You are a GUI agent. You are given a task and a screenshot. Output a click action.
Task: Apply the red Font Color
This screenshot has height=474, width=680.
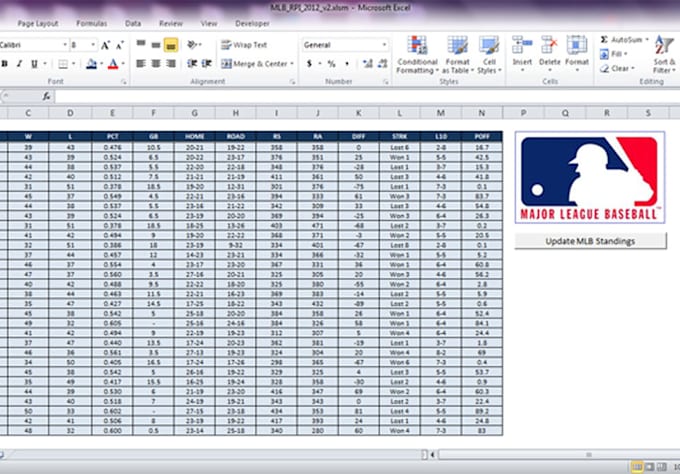tap(113, 64)
